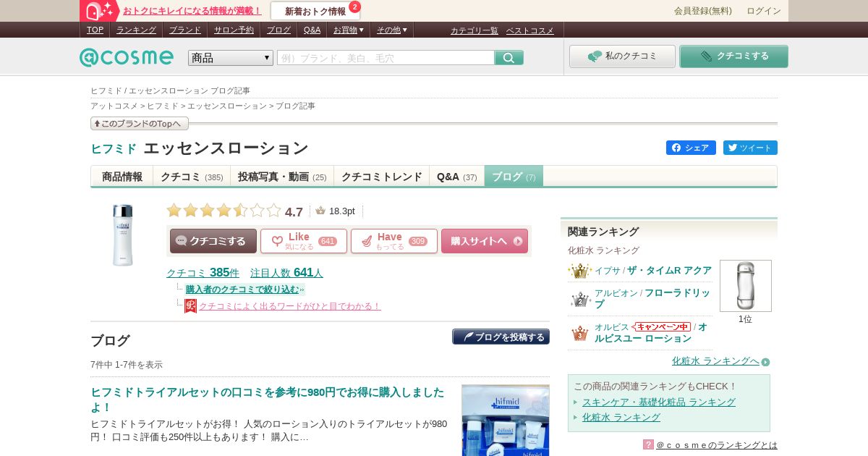Image resolution: width=868 pixels, height=456 pixels.
Task: Toggle the Like 気になる button
Action: 304,241
